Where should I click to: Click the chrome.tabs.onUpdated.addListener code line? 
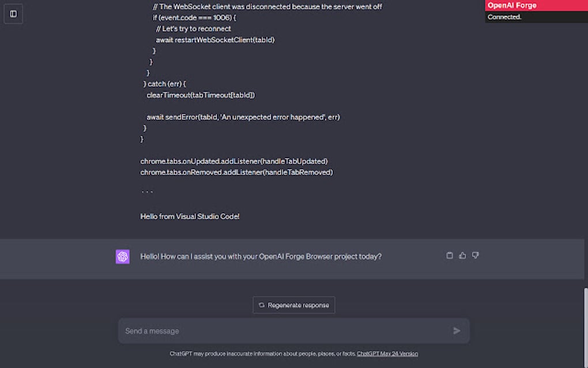point(233,161)
